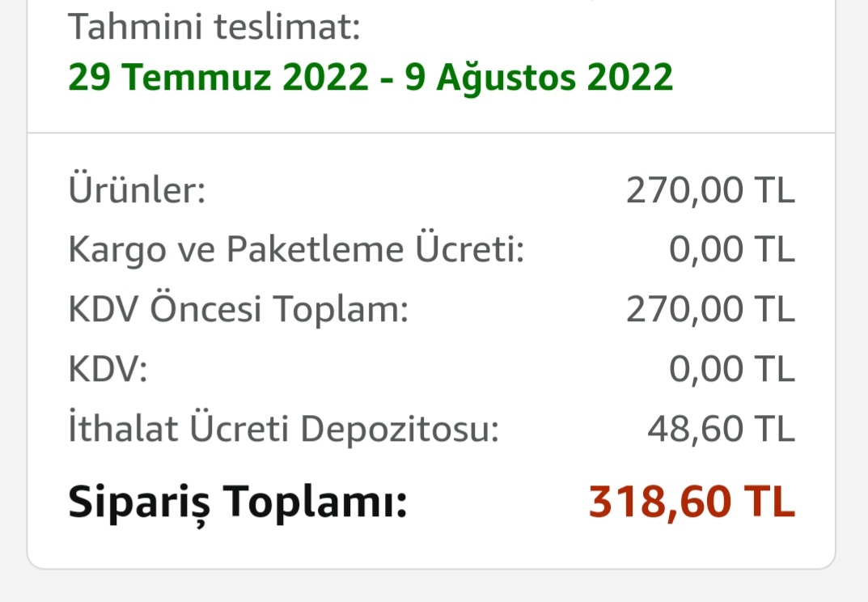Select the Ürünler amount 270,00 TL

710,191
